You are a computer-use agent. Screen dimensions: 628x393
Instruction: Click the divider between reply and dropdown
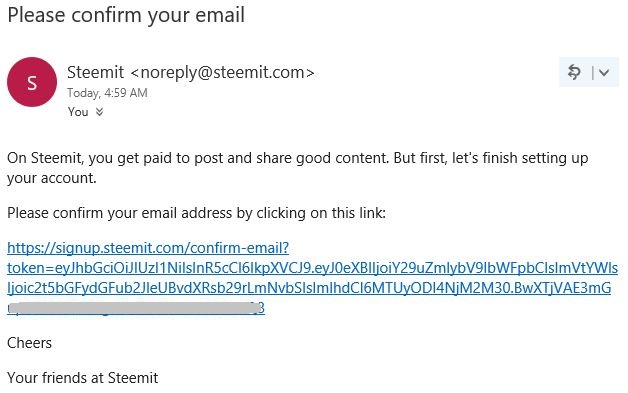[x=592, y=73]
